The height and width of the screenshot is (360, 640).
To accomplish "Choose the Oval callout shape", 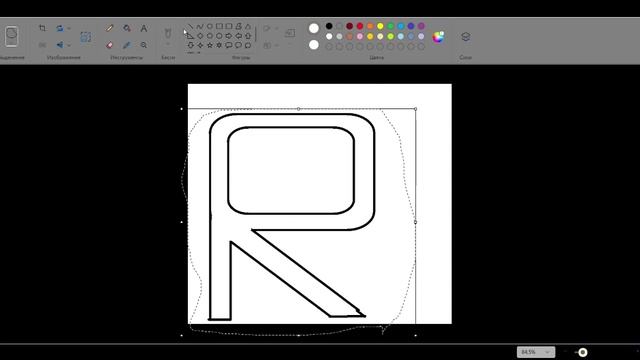I will pos(238,45).
